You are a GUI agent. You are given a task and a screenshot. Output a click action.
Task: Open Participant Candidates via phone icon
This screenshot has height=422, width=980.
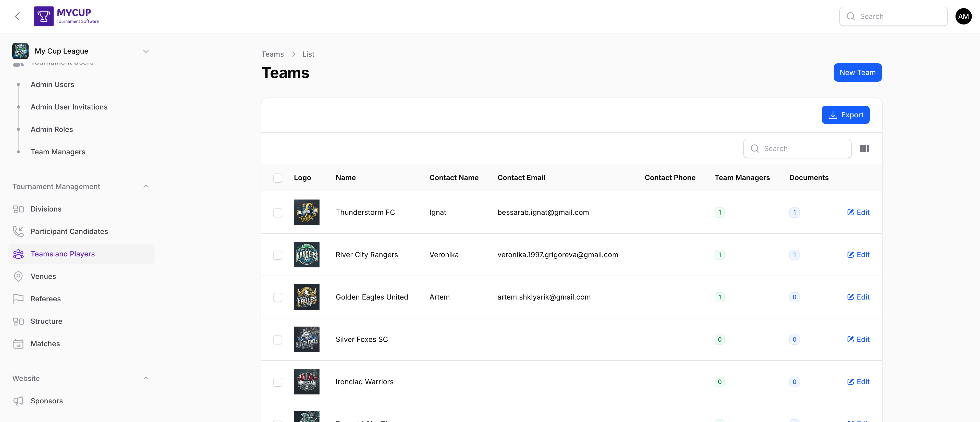click(19, 231)
